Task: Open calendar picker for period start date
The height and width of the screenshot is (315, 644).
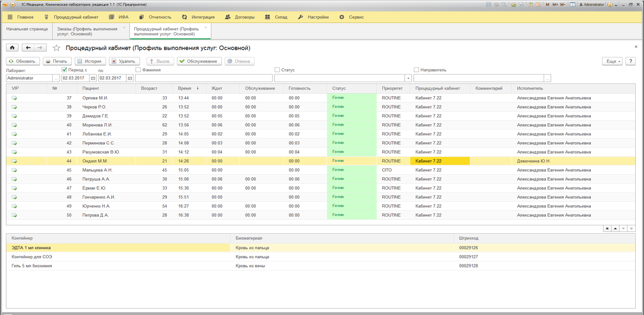Action: (x=93, y=78)
